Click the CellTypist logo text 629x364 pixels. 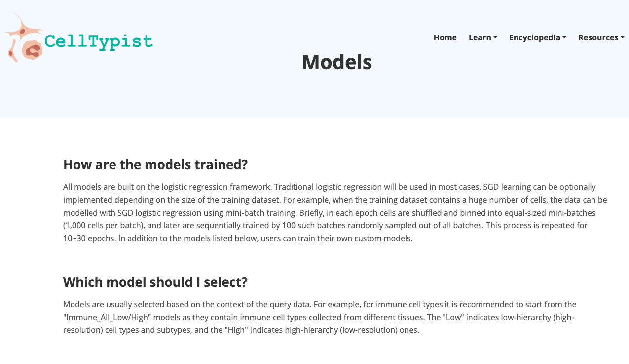pyautogui.click(x=99, y=41)
